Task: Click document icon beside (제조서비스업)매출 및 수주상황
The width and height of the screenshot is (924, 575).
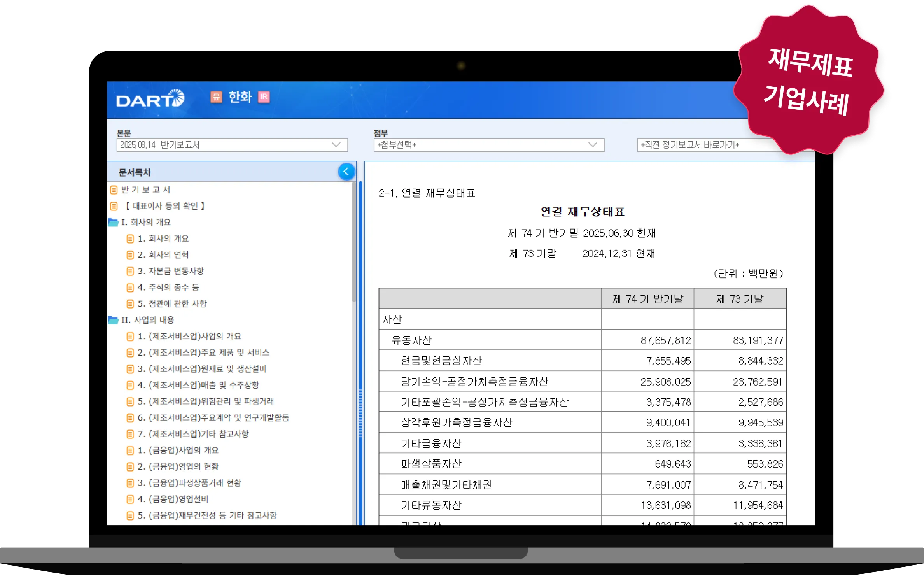Action: pyautogui.click(x=130, y=386)
